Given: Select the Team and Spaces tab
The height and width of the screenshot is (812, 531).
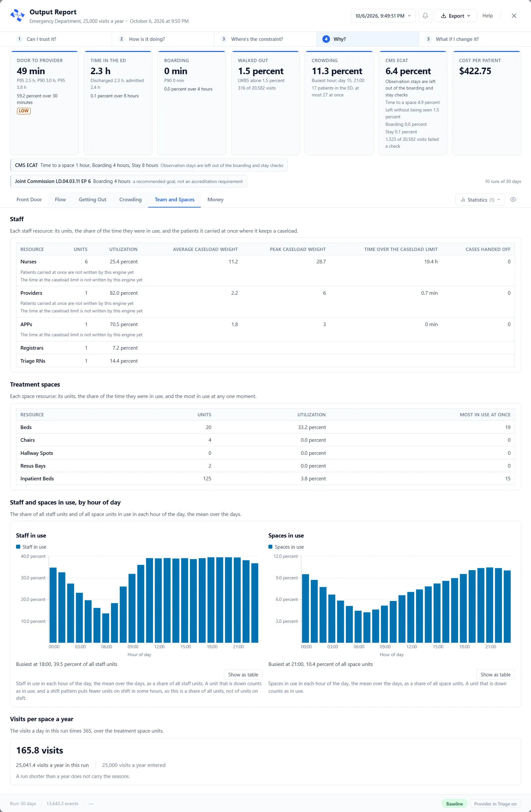Looking at the screenshot, I should click(x=175, y=200).
